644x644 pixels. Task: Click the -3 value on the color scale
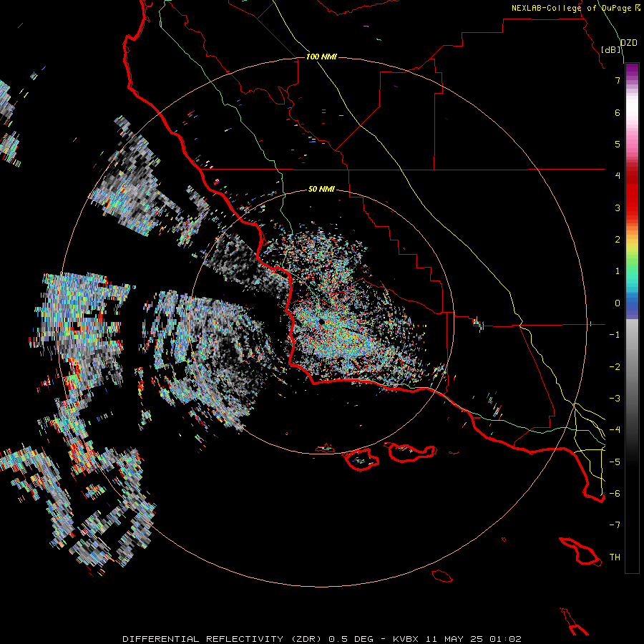tap(615, 399)
